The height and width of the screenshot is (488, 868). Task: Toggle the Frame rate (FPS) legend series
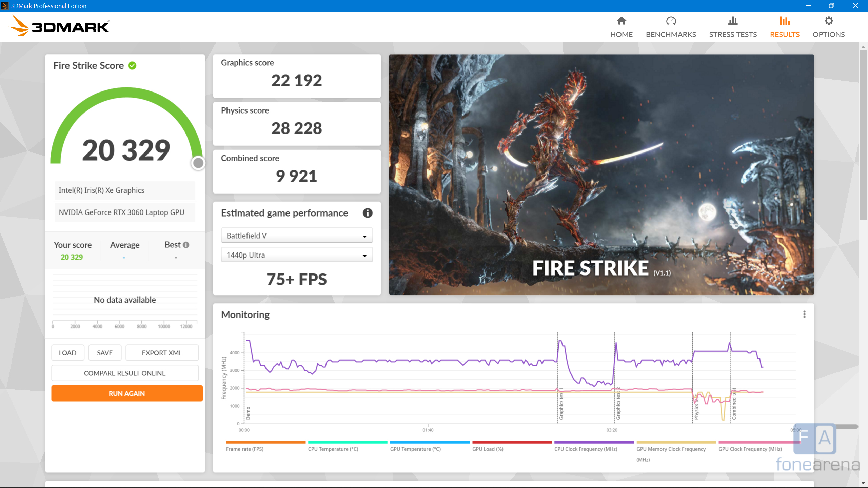245,449
